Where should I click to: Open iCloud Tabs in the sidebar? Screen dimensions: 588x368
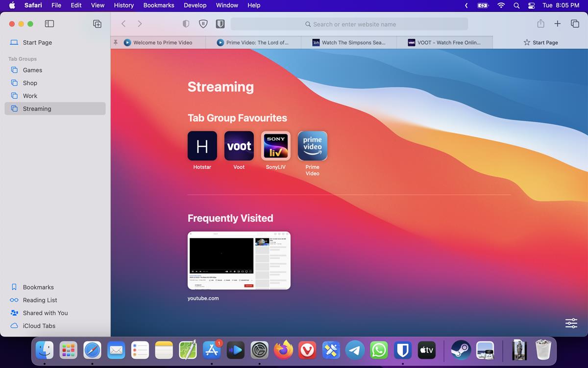click(x=55, y=325)
